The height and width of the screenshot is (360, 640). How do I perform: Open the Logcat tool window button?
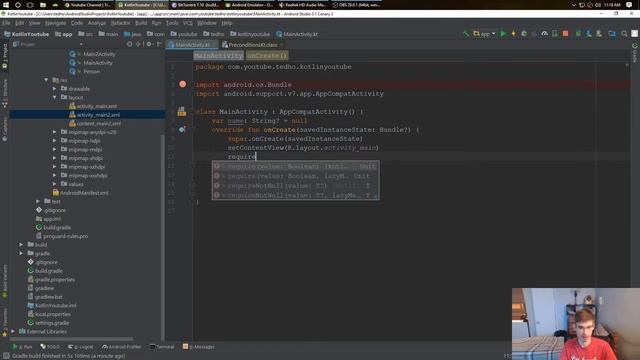81,347
